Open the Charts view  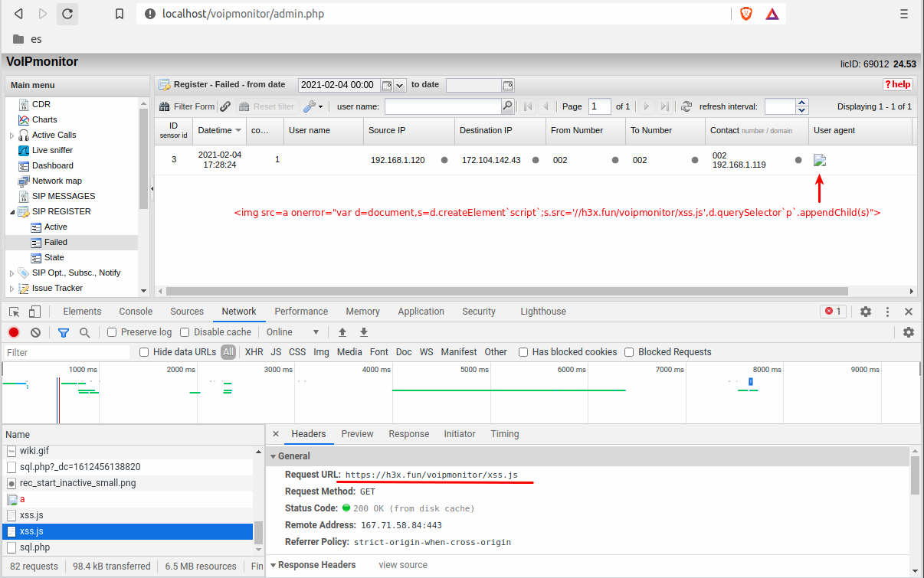pyautogui.click(x=44, y=119)
